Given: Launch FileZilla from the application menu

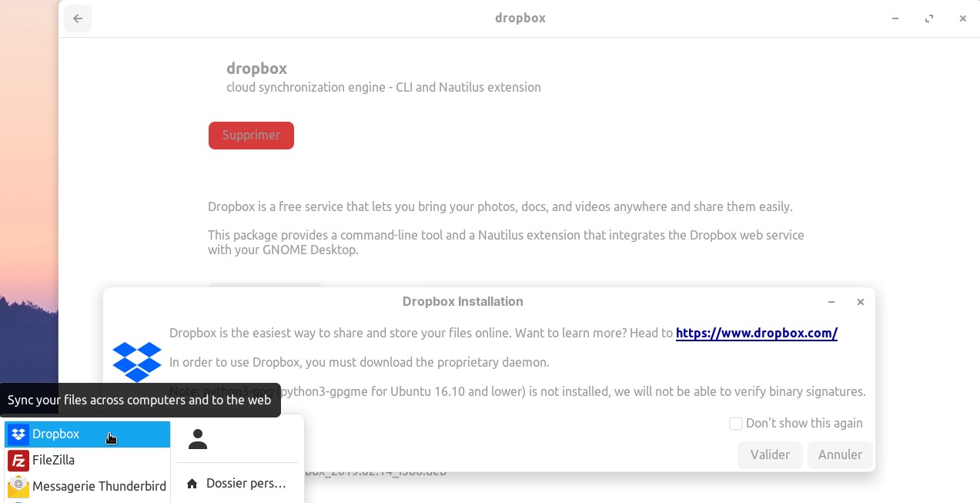Looking at the screenshot, I should [x=54, y=461].
